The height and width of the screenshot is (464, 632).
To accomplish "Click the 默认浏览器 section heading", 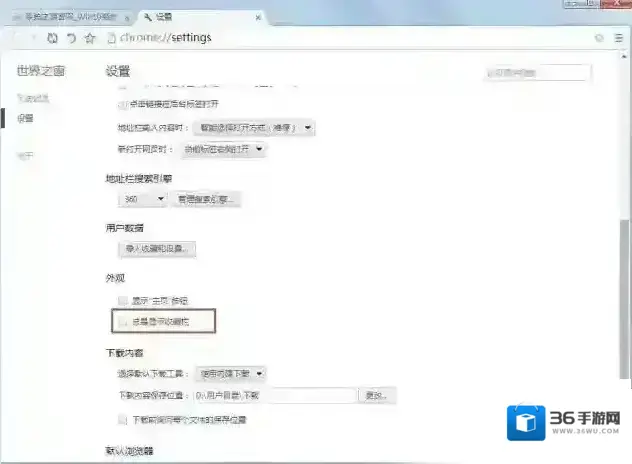I will pos(129,451).
